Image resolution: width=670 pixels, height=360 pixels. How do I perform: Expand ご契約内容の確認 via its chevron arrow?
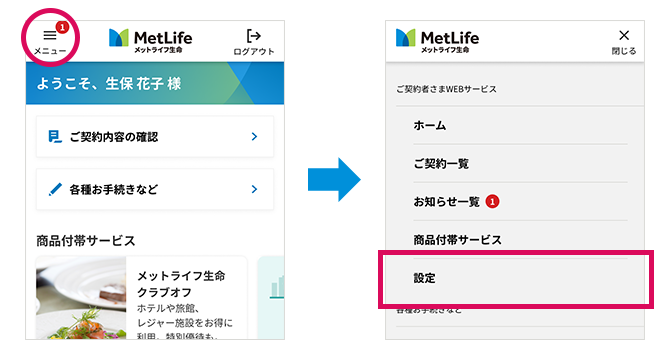[254, 137]
